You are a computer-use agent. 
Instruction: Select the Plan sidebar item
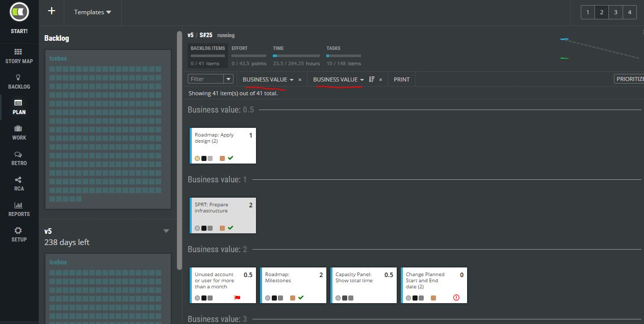click(x=19, y=107)
